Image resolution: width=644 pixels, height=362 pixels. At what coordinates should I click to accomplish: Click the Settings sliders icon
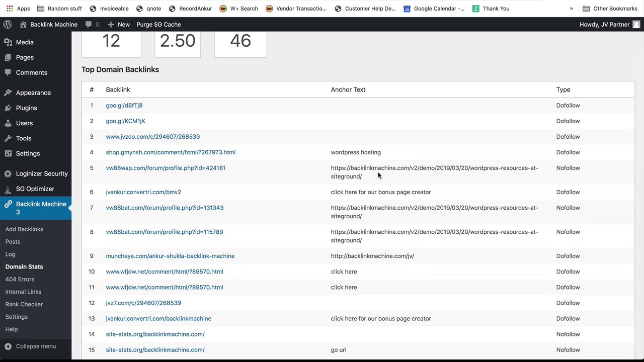[x=8, y=153]
